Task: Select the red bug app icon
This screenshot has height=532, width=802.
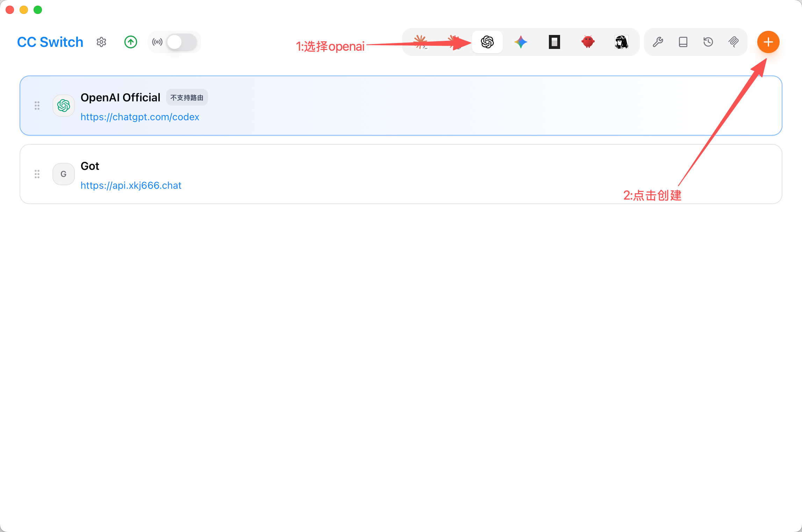Action: [x=588, y=42]
